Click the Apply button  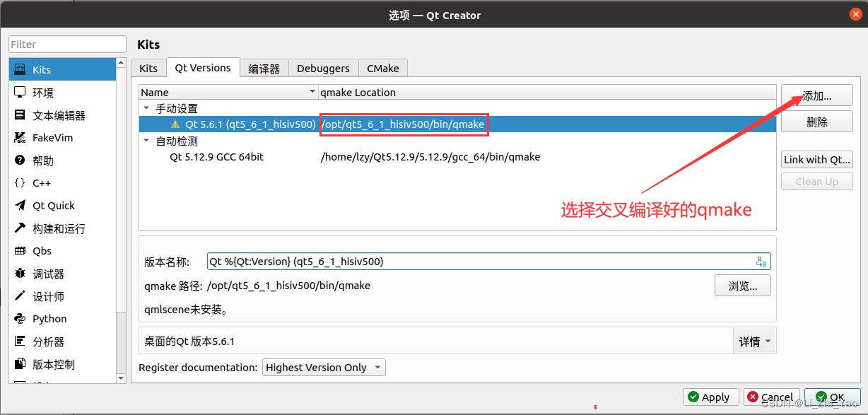(x=711, y=397)
